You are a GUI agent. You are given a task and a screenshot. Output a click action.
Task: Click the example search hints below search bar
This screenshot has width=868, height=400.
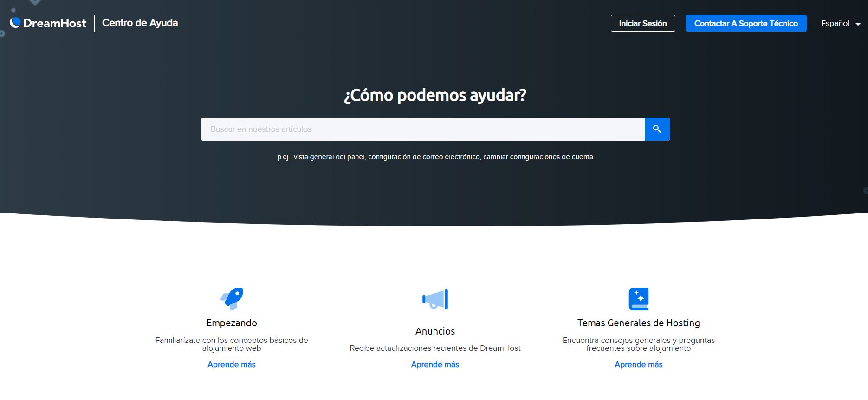tap(435, 157)
